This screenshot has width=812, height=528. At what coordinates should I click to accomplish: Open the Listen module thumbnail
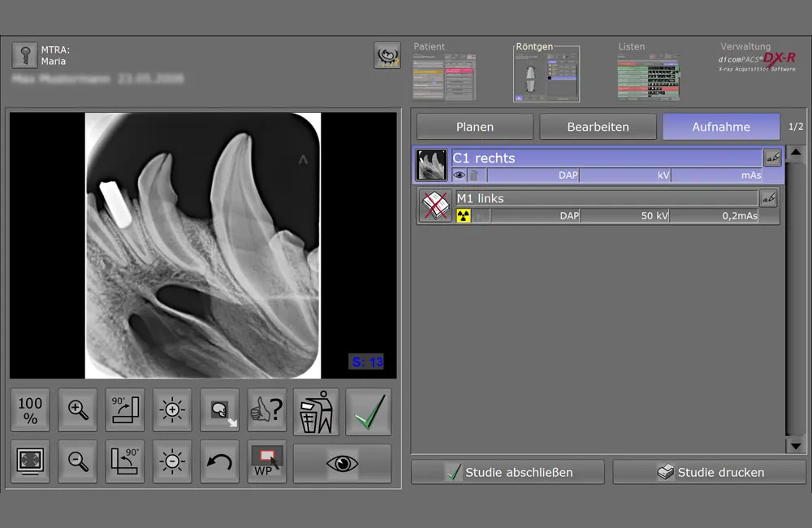(648, 77)
